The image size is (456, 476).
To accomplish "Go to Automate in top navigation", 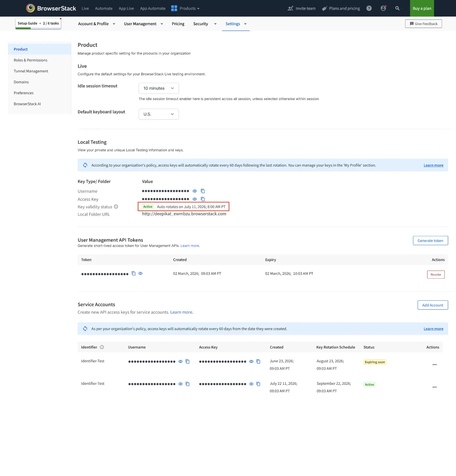I will [x=104, y=9].
